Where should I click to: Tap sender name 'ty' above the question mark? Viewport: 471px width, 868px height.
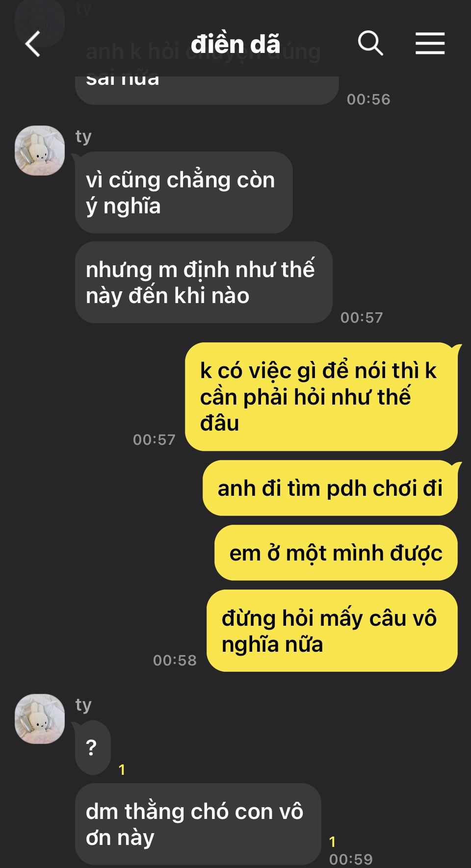point(83,705)
